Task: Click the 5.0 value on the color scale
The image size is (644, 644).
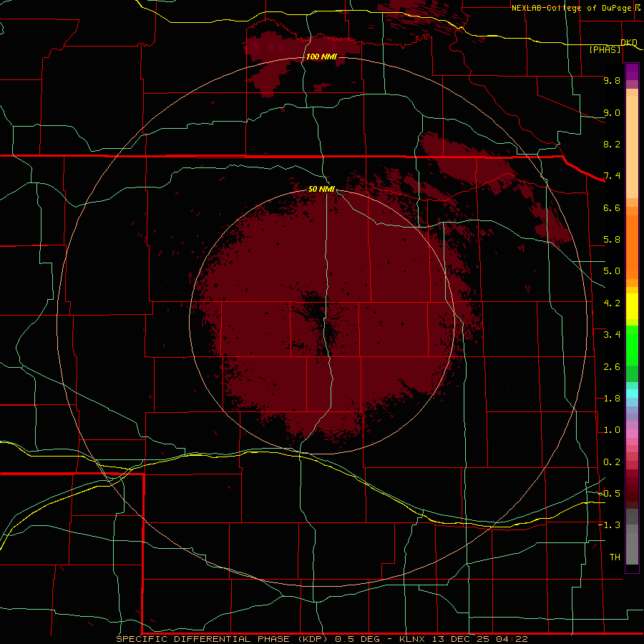Action: point(612,271)
